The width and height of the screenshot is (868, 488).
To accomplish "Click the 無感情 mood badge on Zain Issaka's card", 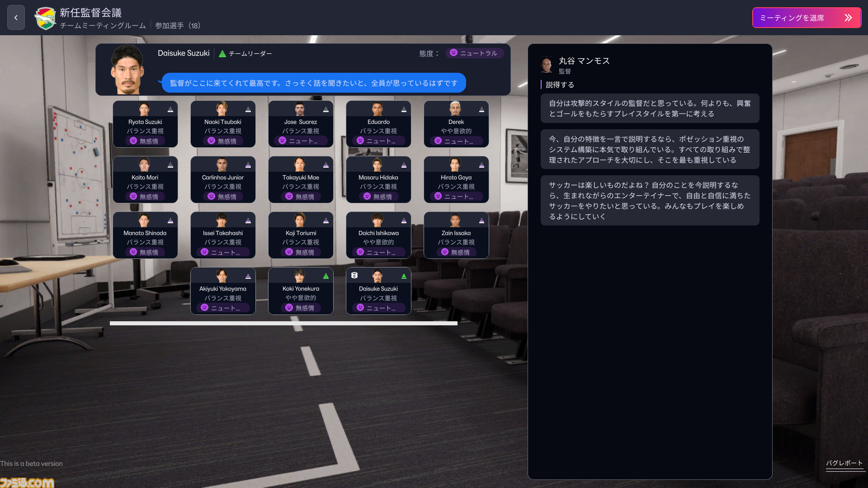I will (x=456, y=252).
